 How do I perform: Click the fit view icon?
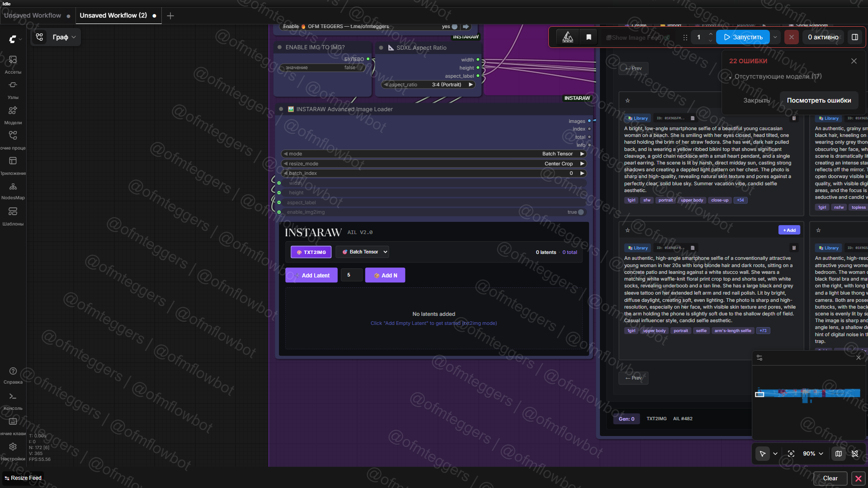tap(791, 454)
